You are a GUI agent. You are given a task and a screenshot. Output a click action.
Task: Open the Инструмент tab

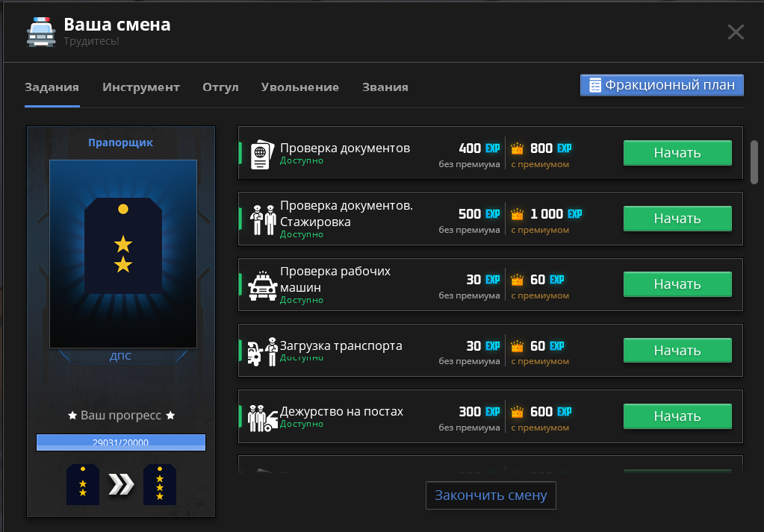(141, 87)
